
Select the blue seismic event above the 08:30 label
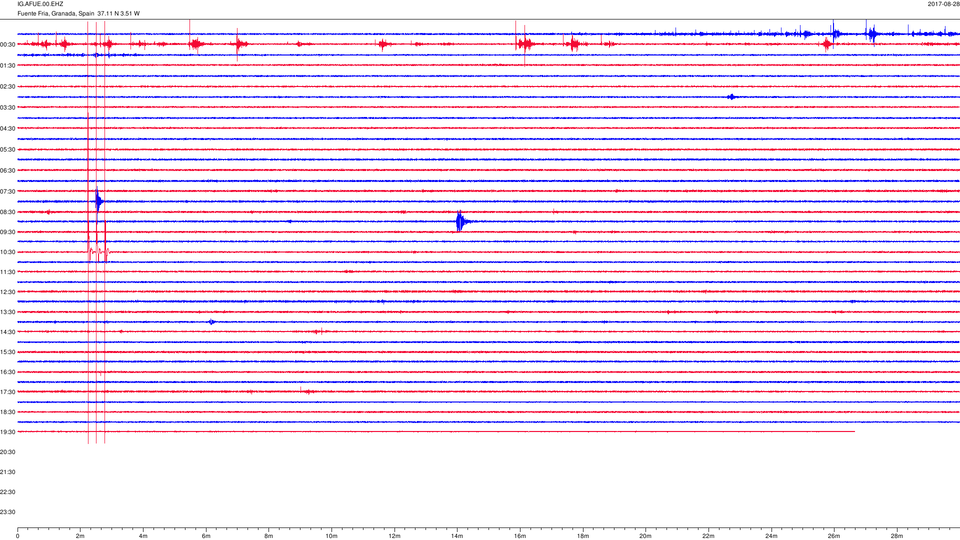[x=98, y=200]
